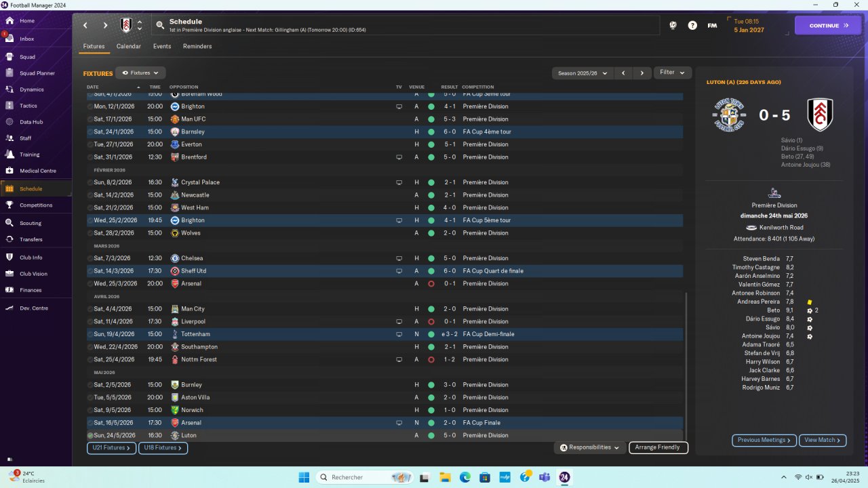
Task: Open Club Vision in the sidebar
Action: click(x=33, y=274)
